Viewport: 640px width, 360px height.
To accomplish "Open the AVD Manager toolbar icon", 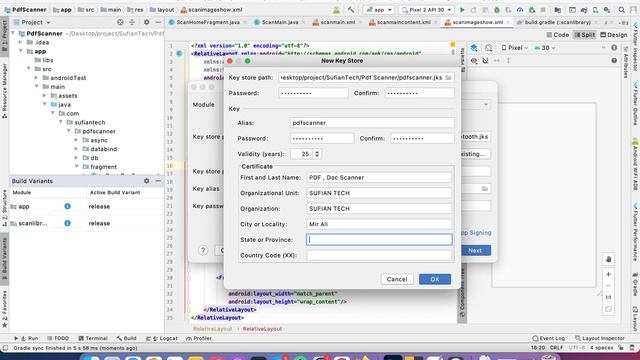I will [596, 10].
